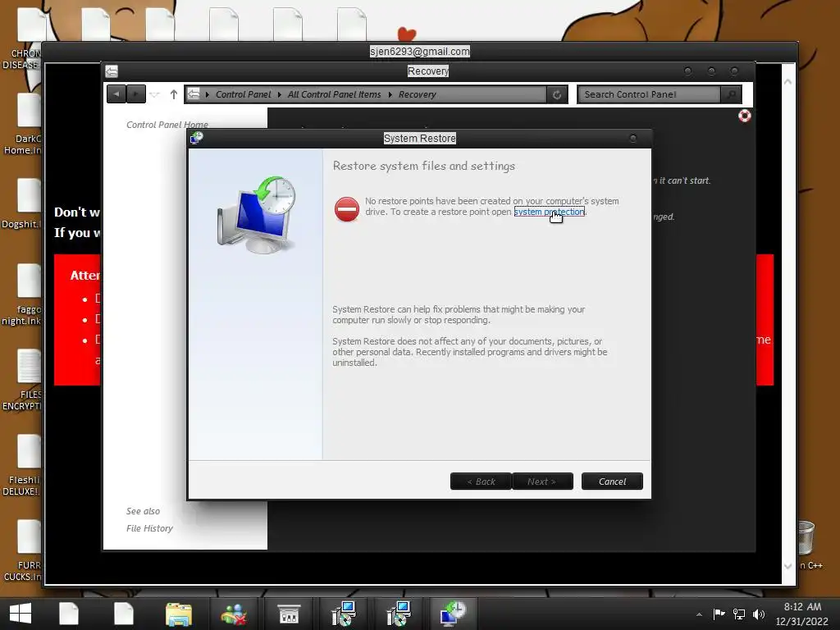Click the Back button in System Restore
Screen dimensions: 840x630
point(481,481)
